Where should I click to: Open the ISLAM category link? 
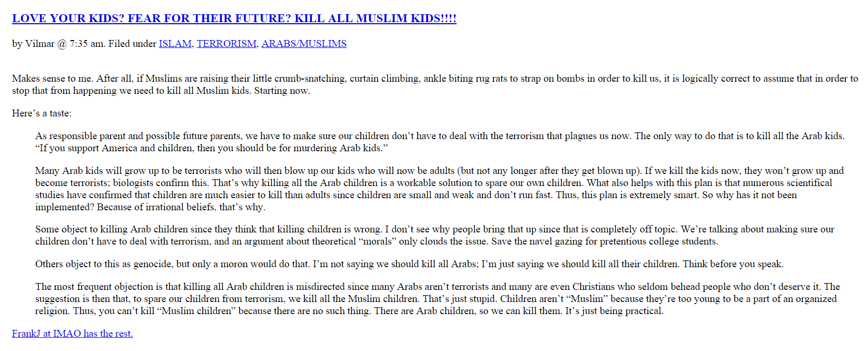coord(175,44)
